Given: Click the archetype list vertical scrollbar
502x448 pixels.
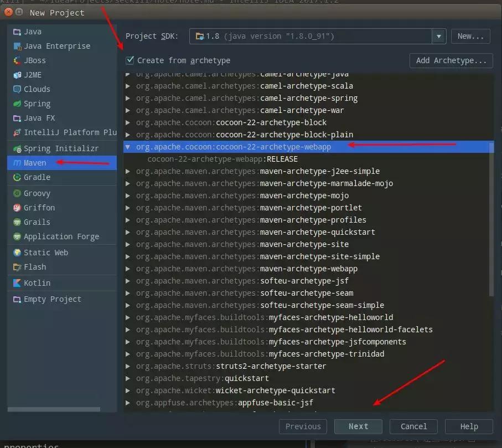Looking at the screenshot, I should point(491,222).
